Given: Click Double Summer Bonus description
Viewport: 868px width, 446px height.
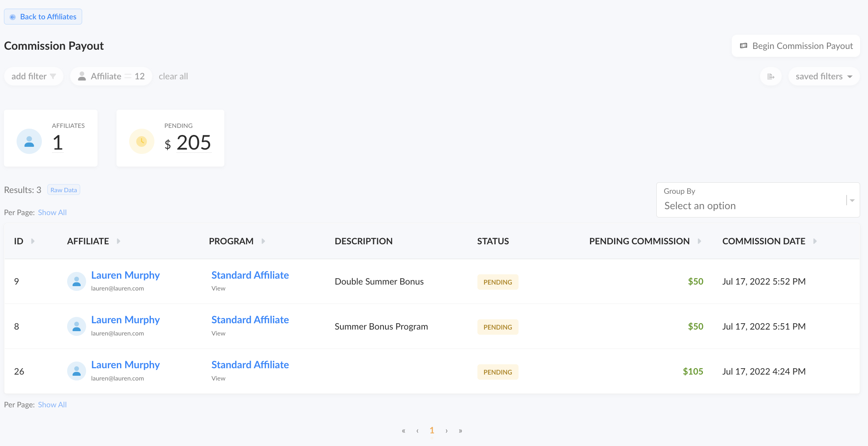Looking at the screenshot, I should [379, 281].
